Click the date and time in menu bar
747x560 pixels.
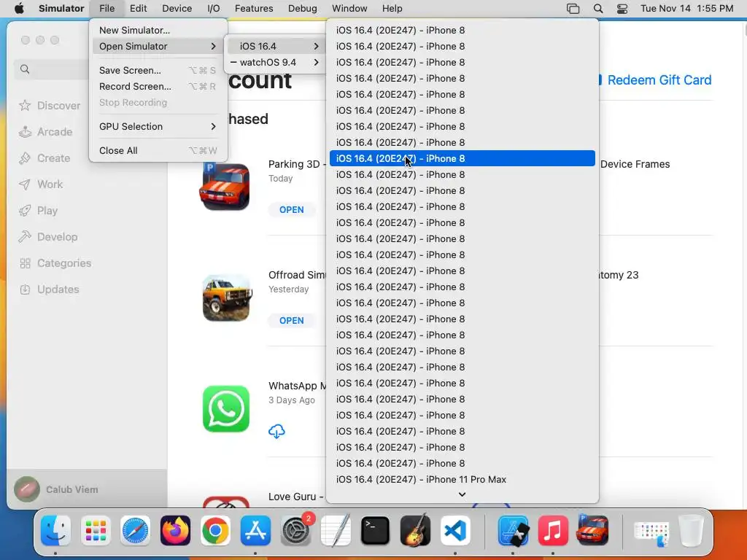coord(686,9)
